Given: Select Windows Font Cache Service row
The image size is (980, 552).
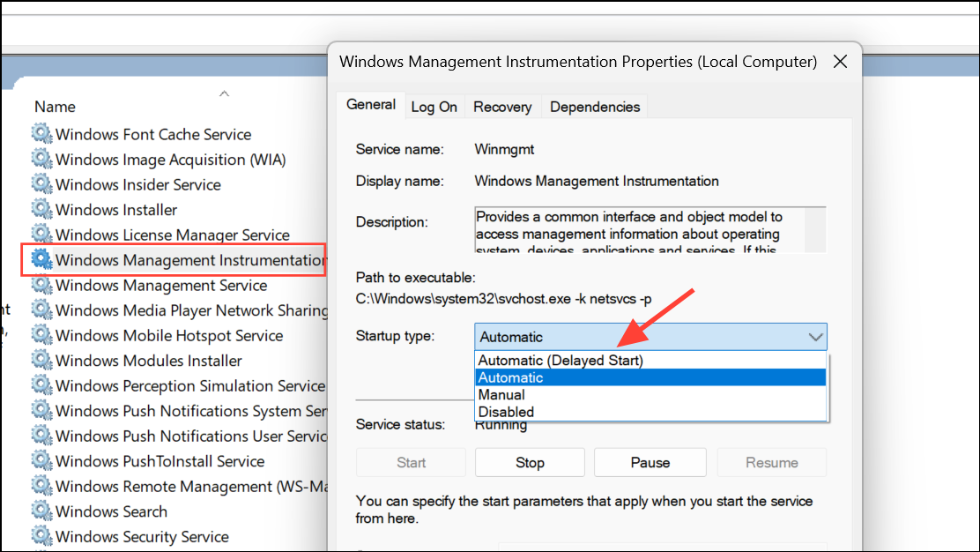Looking at the screenshot, I should pyautogui.click(x=153, y=134).
